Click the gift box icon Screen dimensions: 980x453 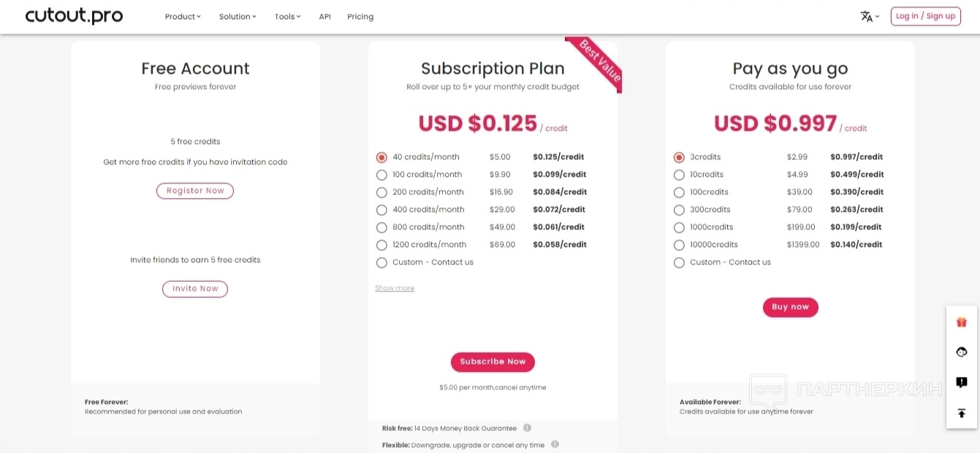(961, 321)
